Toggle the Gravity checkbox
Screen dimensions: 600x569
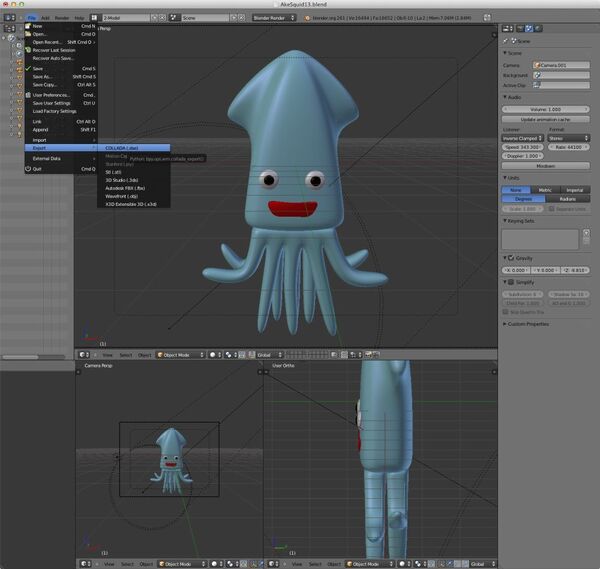pyautogui.click(x=512, y=258)
